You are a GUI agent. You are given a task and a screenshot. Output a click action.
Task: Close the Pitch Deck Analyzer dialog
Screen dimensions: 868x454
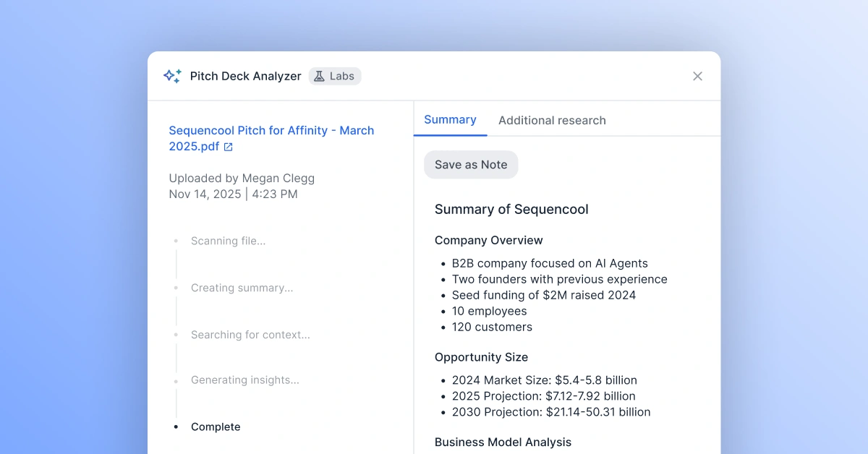[x=697, y=76]
